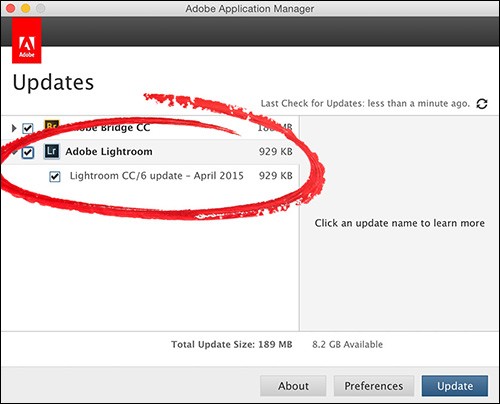The height and width of the screenshot is (404, 500).
Task: Click the 929 KB size of Adobe Lightroom
Action: pos(276,152)
